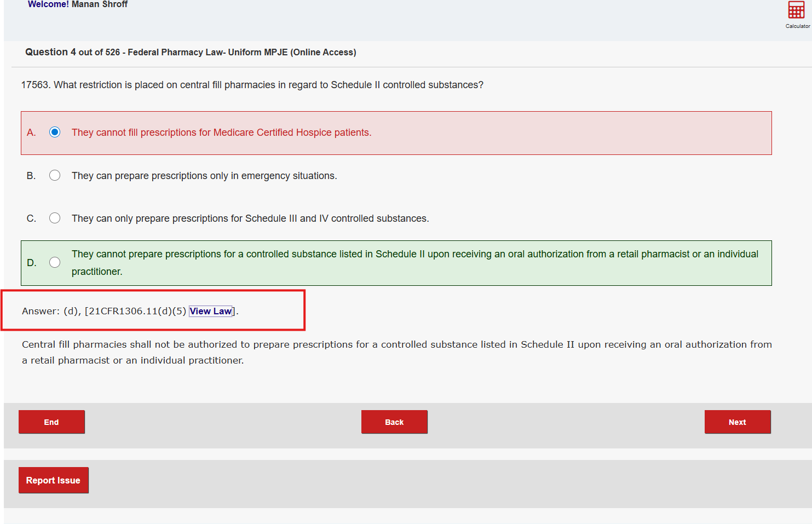Select radio button for option A
Image resolution: width=812 pixels, height=524 pixels.
[x=55, y=132]
